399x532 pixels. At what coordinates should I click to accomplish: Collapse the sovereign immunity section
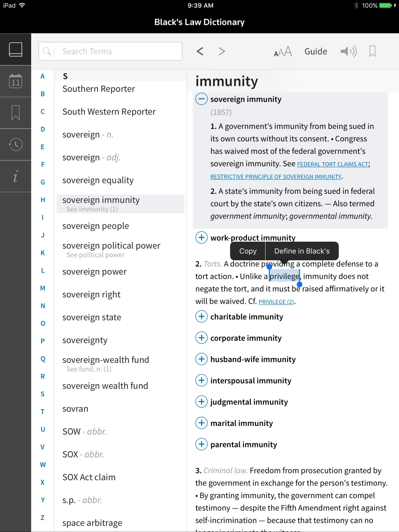point(201,99)
